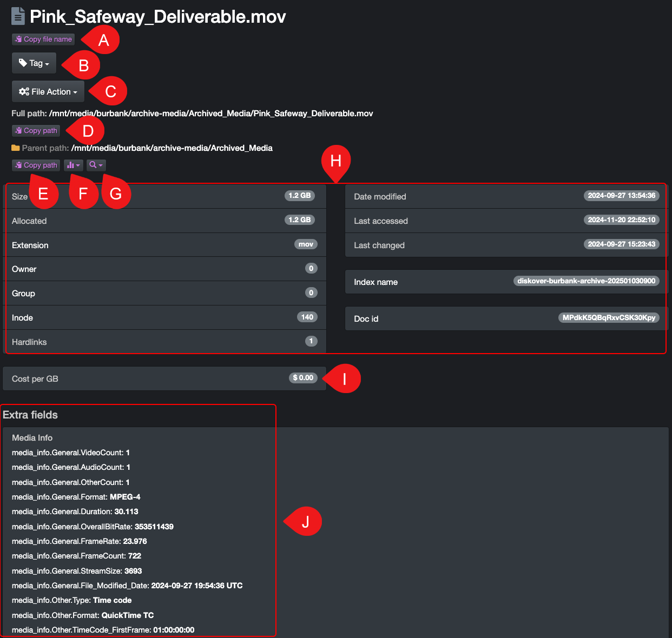Open the bar chart analytics dropdown
The width and height of the screenshot is (672, 638).
coord(74,165)
